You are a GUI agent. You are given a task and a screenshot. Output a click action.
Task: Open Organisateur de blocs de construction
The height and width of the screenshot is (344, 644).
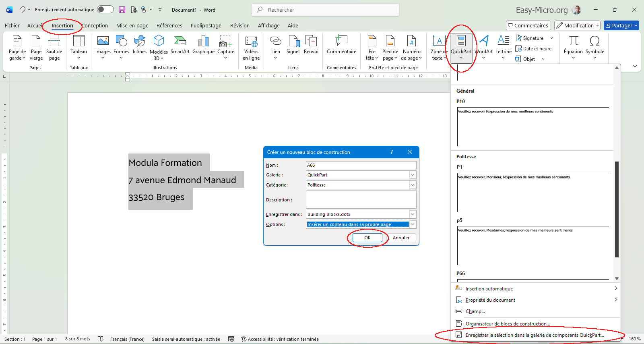508,324
